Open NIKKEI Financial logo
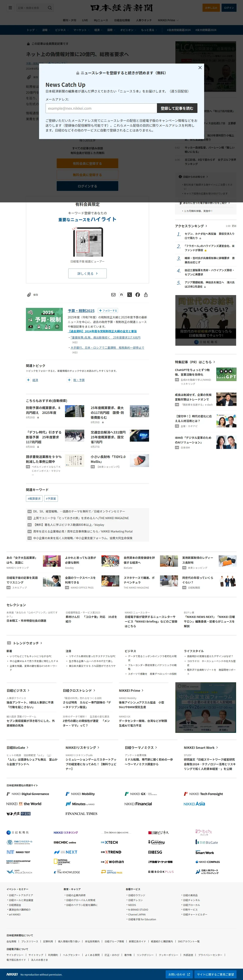 (138, 804)
